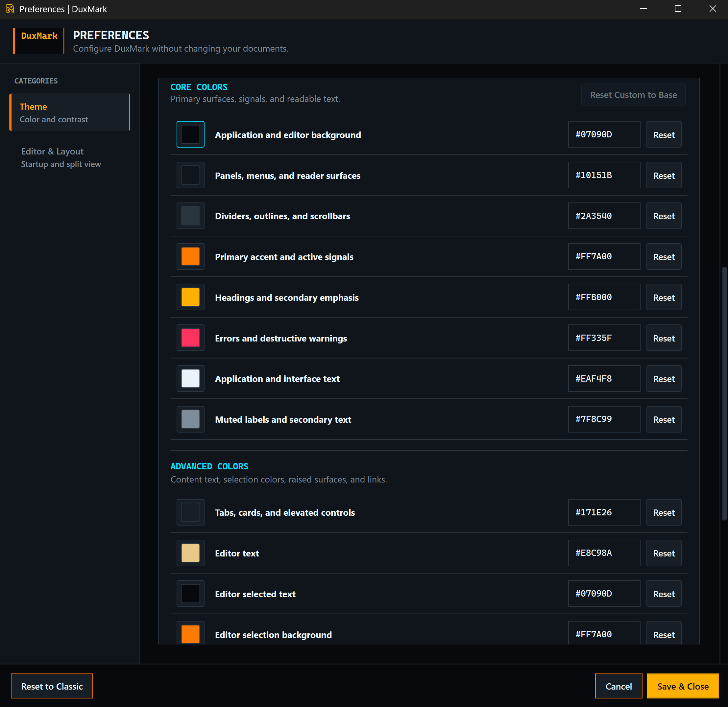Cancel the preferences dialog

point(619,686)
